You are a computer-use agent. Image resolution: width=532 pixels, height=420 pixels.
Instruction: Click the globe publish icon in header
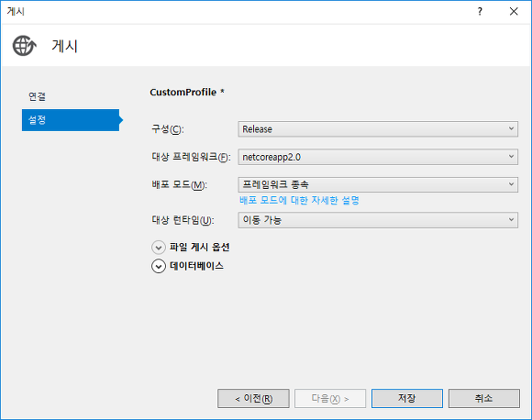(25, 46)
